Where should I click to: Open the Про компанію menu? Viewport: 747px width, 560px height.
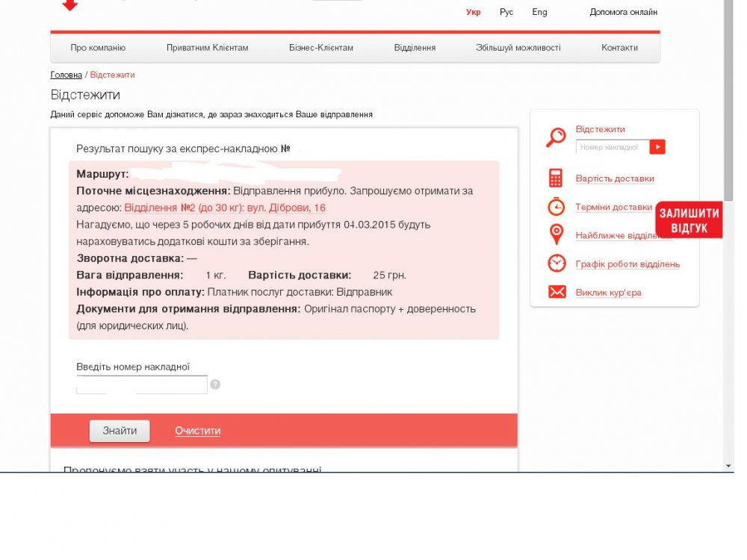pyautogui.click(x=98, y=48)
